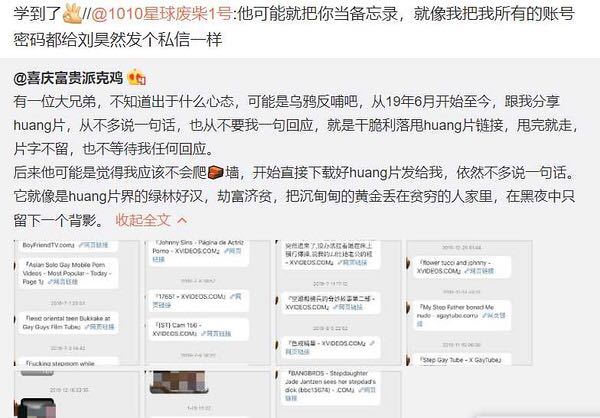The height and width of the screenshot is (418, 600).
Task: Click the crown badge beside 喜庆富贵派克鸡
Action: click(137, 77)
